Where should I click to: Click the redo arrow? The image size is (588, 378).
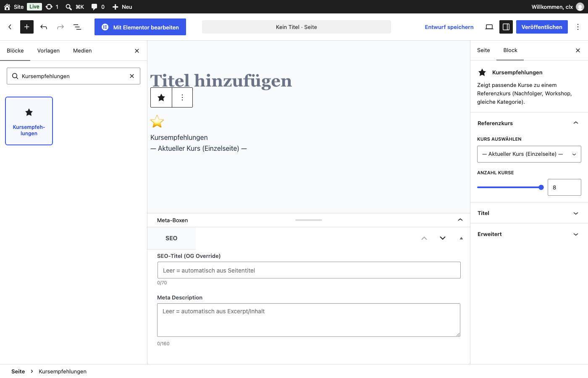point(60,27)
